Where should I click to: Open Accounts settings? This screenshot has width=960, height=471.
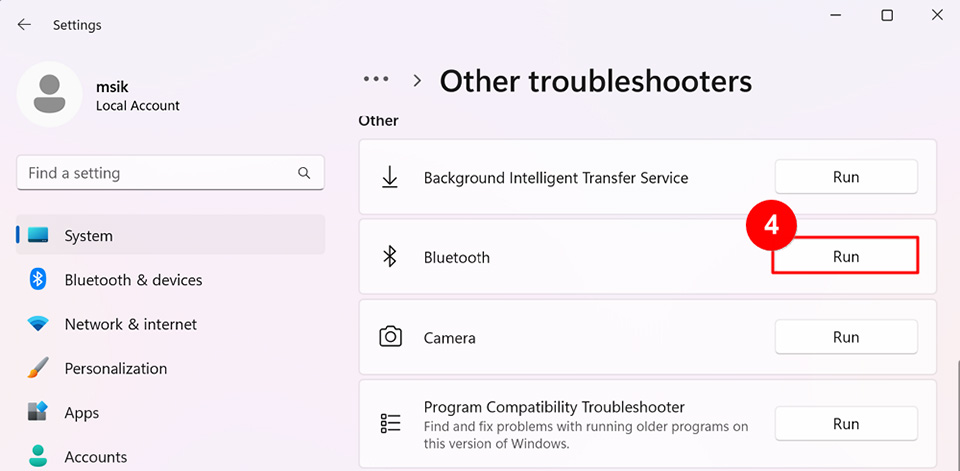point(170,457)
